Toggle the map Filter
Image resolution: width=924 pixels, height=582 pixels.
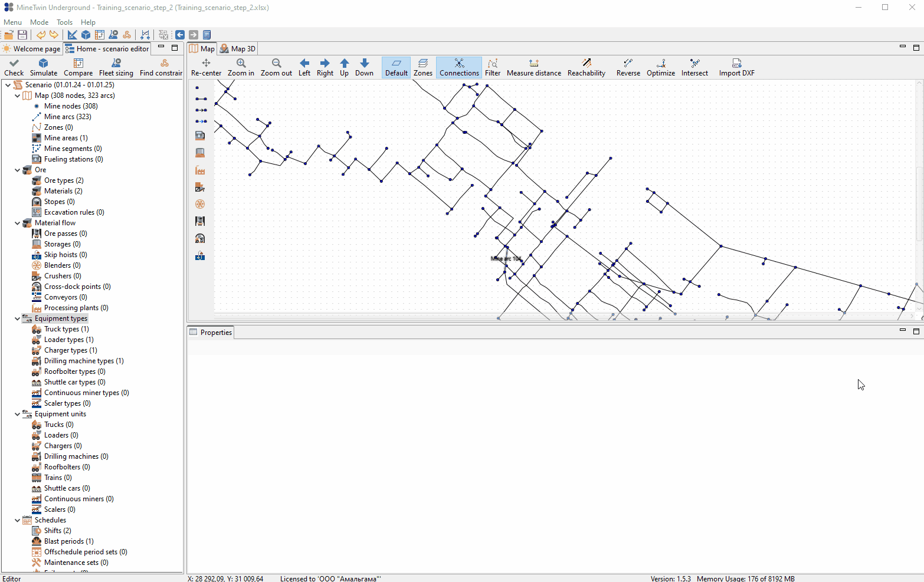[x=493, y=67]
